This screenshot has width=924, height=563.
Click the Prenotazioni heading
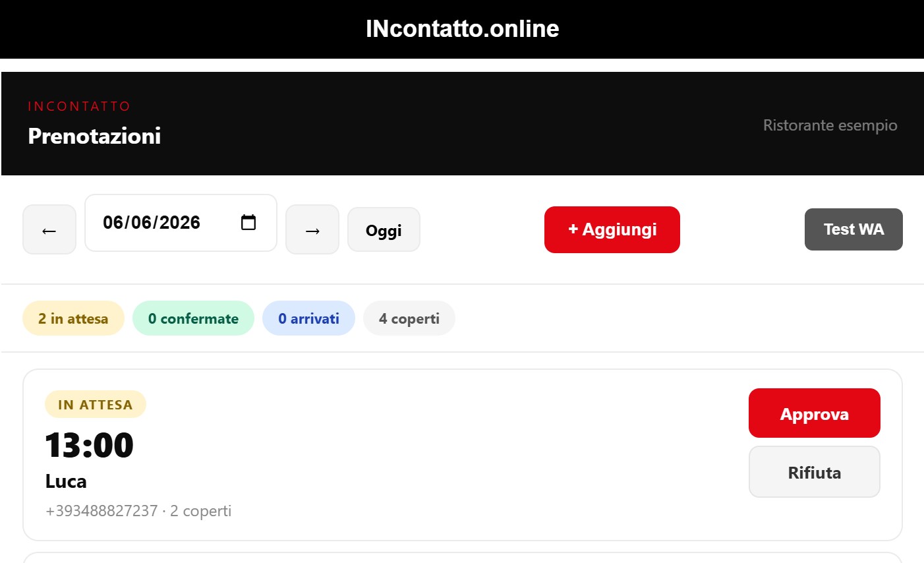pos(94,136)
